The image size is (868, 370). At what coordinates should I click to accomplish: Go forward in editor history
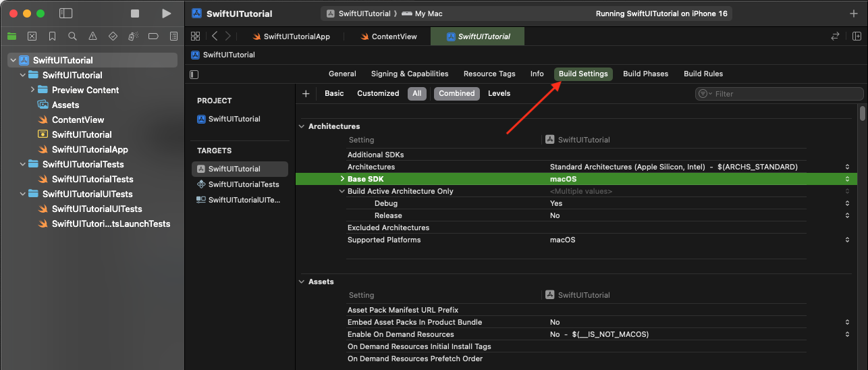228,36
